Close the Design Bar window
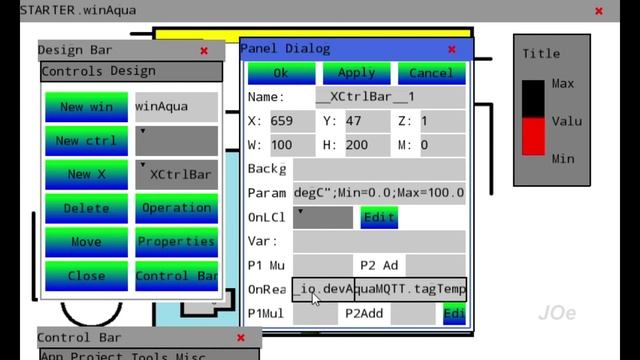This screenshot has height=360, width=640. pos(204,51)
